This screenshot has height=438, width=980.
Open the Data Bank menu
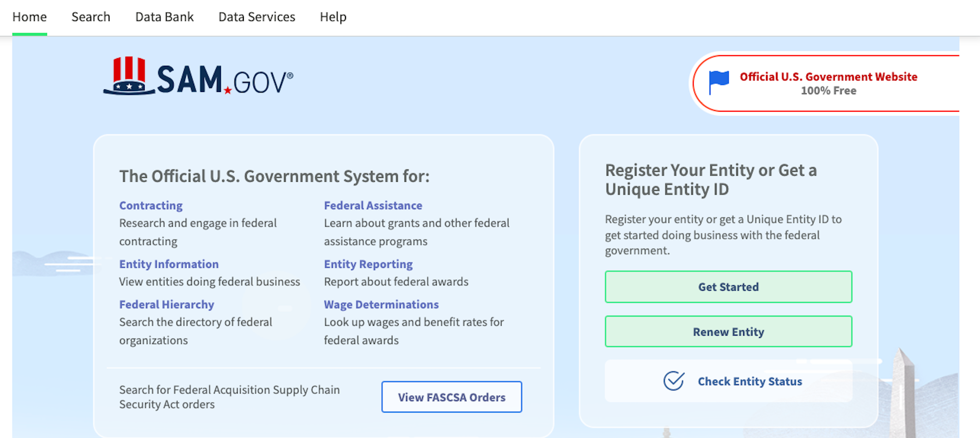(164, 17)
